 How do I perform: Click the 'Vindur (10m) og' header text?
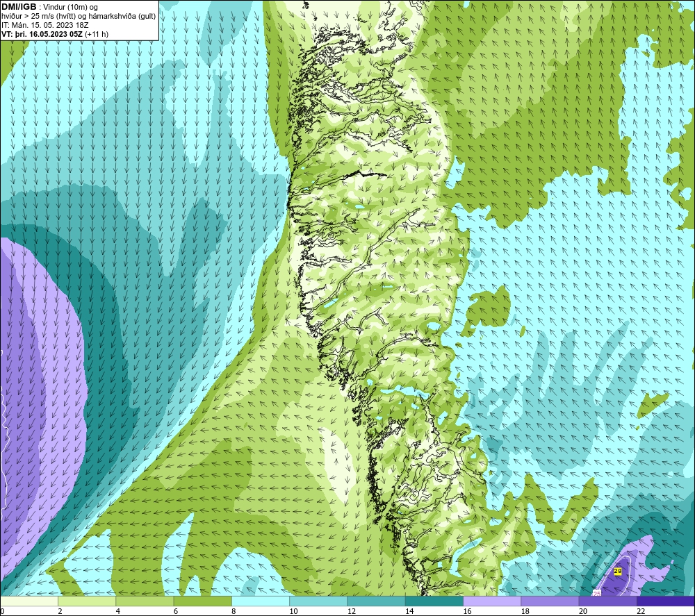[x=70, y=8]
